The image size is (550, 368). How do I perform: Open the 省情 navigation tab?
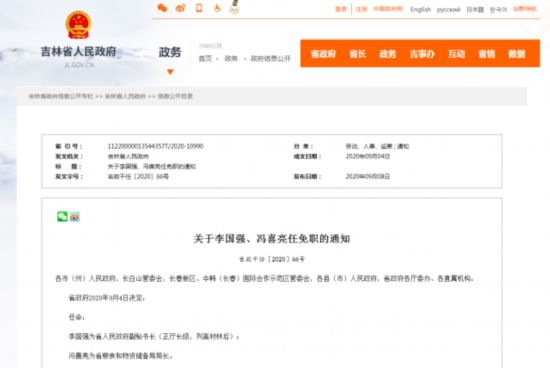[x=487, y=54]
